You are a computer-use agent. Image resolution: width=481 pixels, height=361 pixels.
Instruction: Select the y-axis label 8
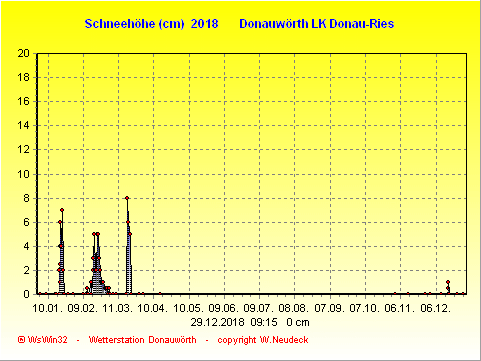click(x=26, y=198)
